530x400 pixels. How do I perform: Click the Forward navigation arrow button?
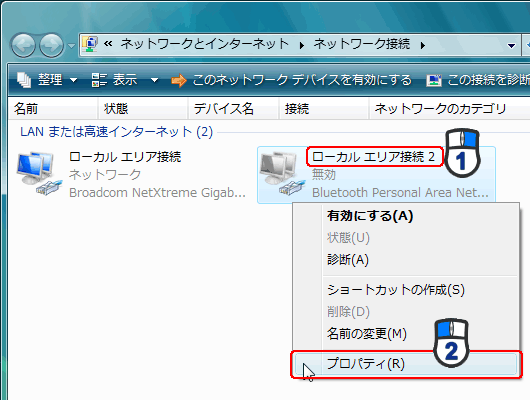point(51,45)
